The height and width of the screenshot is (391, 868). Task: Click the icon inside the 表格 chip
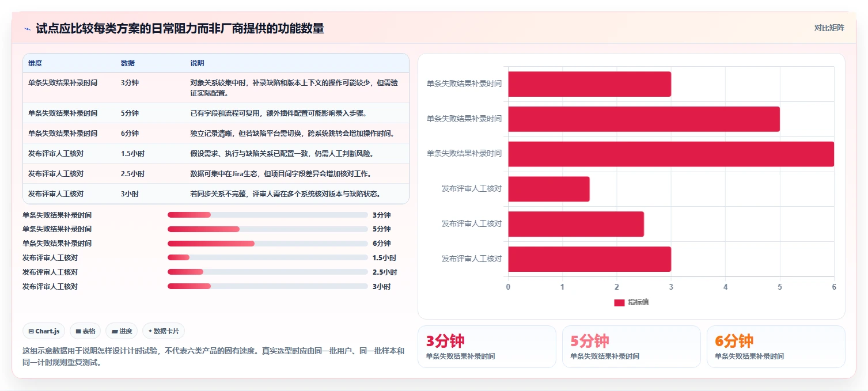pos(78,332)
